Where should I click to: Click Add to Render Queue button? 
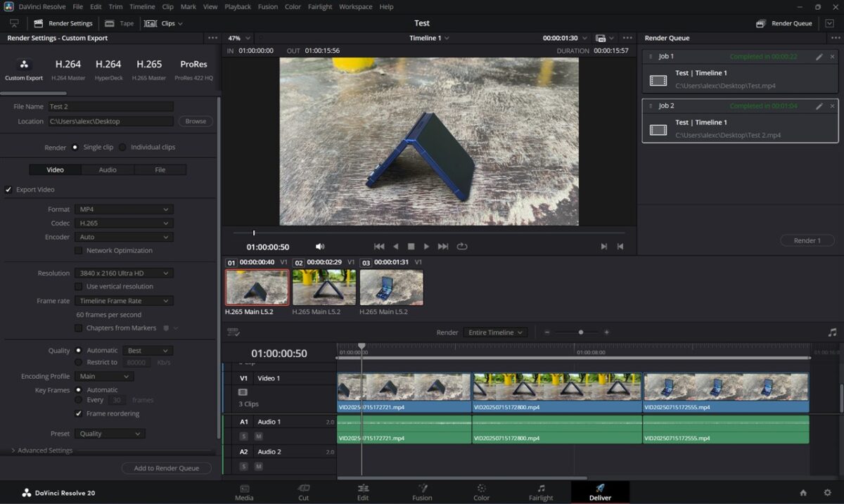pos(167,468)
